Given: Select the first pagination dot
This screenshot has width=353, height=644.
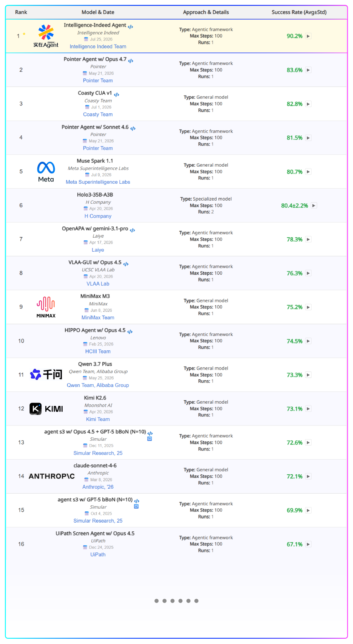Looking at the screenshot, I should click(x=157, y=601).
